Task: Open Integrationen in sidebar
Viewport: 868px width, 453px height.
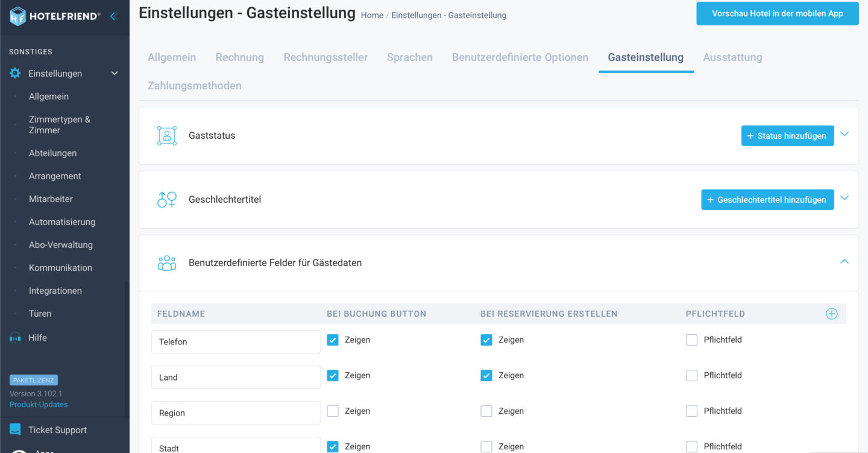Action: click(x=55, y=291)
